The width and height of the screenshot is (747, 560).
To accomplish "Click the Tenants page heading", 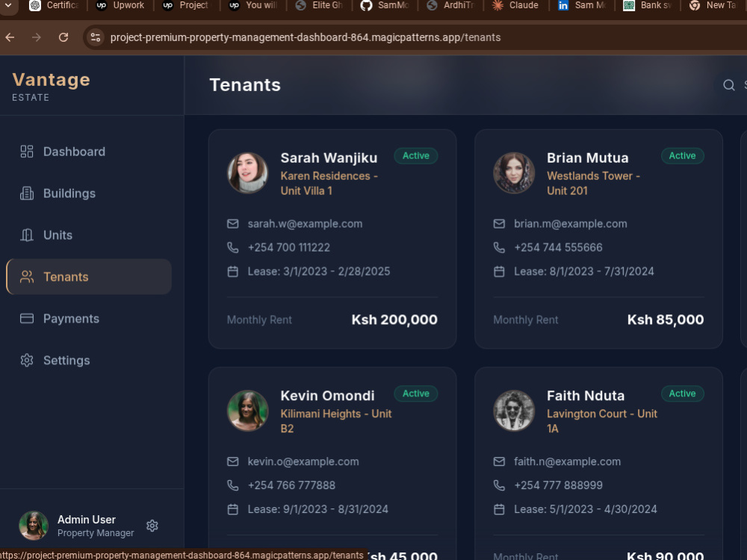I will click(245, 85).
